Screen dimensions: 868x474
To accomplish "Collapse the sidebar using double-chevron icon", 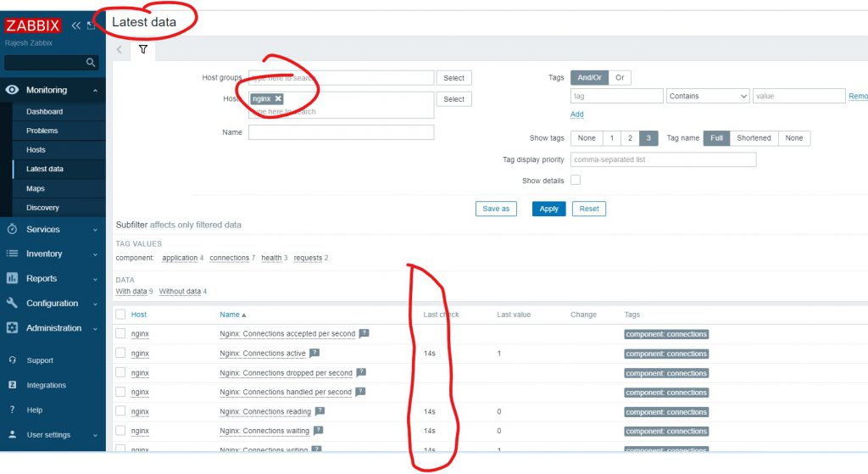I will coord(76,25).
